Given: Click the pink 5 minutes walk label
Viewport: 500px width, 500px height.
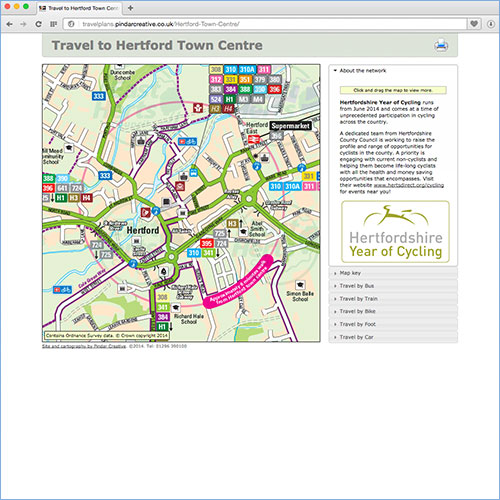Looking at the screenshot, I should pos(238,281).
